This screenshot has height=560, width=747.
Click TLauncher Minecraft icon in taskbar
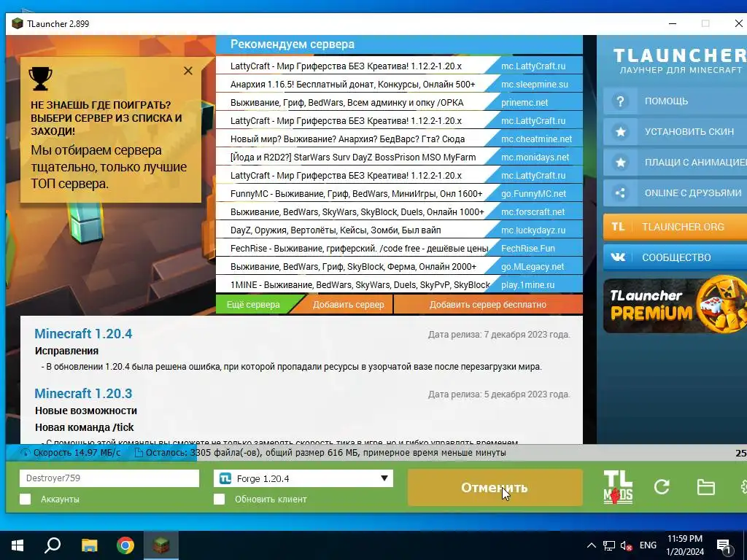[x=161, y=545]
